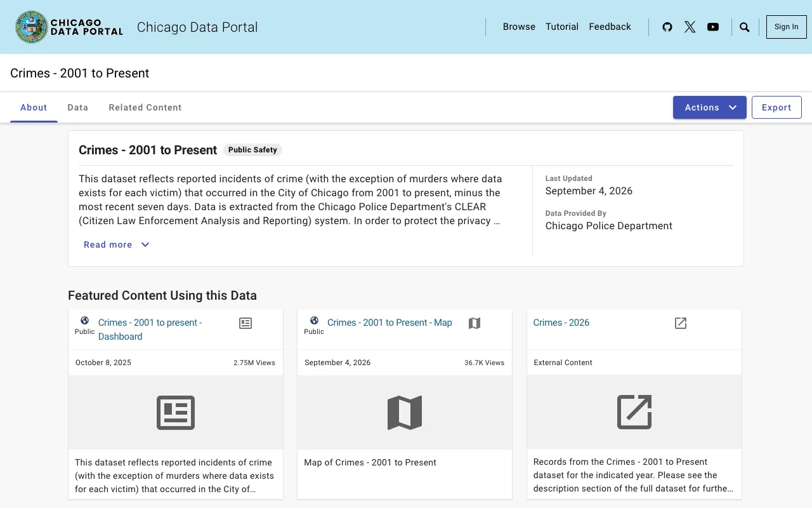Screen dimensions: 812x508
Task: Open the Feedback menu item
Action: pos(610,27)
